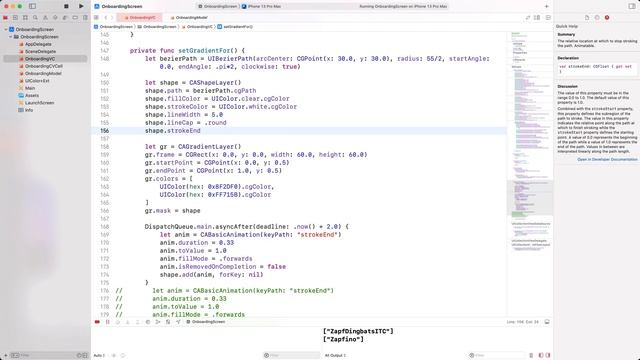Open the Issue navigator warning icon

[x=45, y=18]
